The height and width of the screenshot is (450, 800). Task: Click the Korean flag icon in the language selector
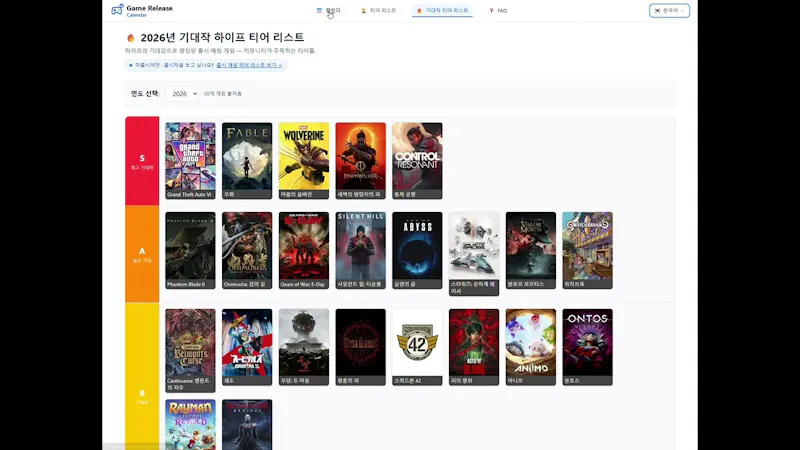tap(658, 11)
